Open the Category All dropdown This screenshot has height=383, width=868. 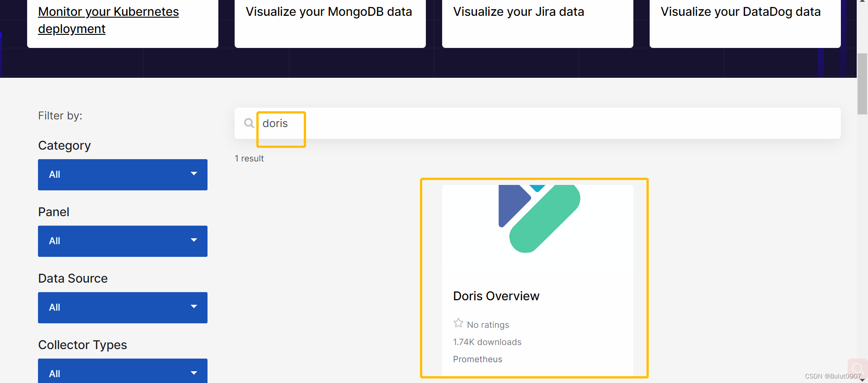123,175
